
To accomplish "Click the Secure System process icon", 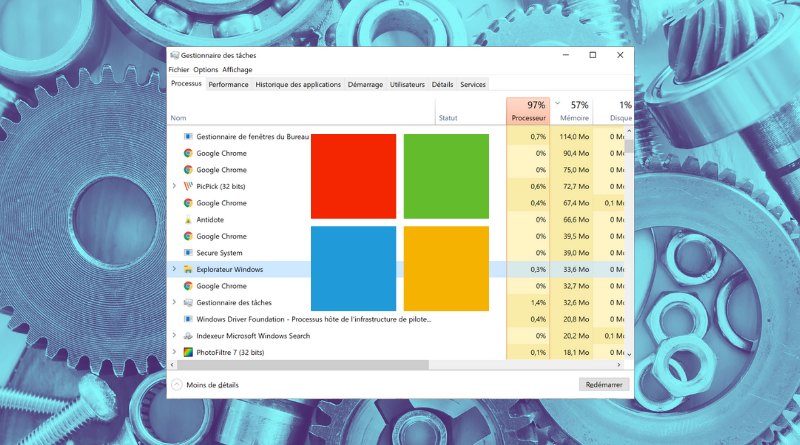I will [188, 253].
